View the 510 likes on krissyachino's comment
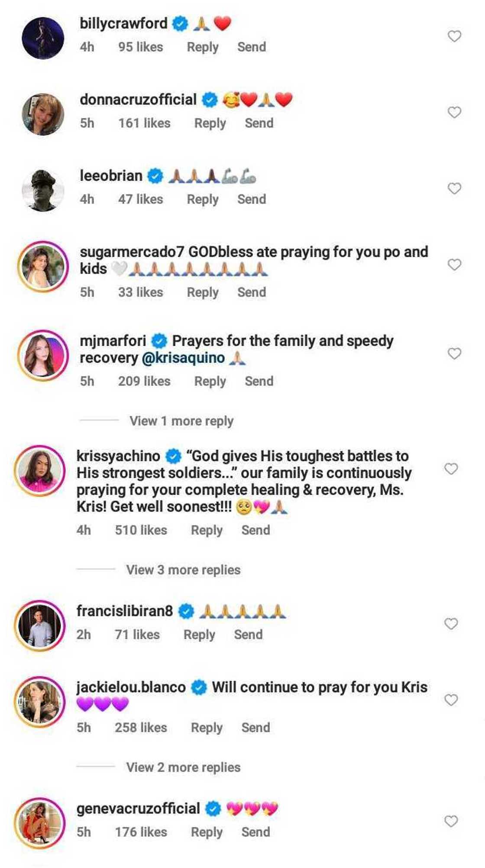Screen dimensions: 485x868 (141, 530)
